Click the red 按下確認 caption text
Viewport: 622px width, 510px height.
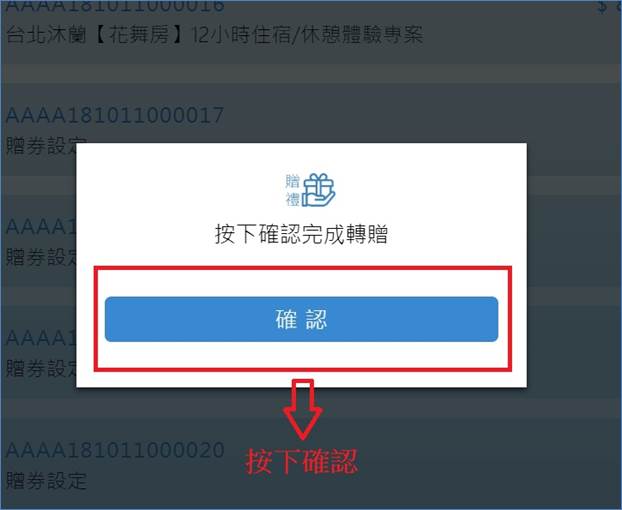(x=301, y=461)
